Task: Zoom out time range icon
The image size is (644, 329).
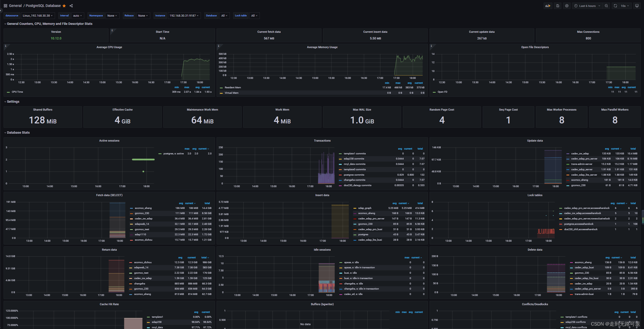Action: tap(606, 6)
